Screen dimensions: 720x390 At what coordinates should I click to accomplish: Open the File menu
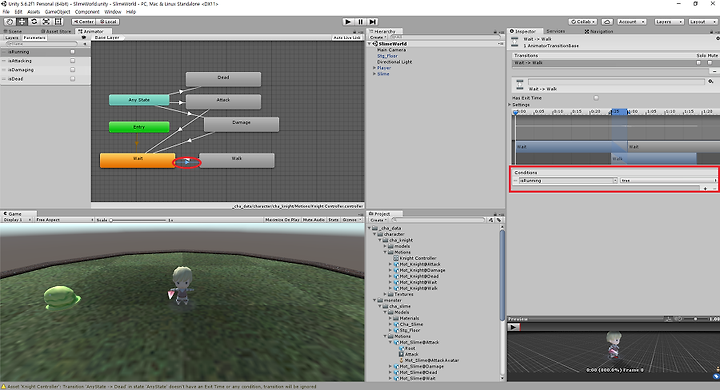point(6,12)
